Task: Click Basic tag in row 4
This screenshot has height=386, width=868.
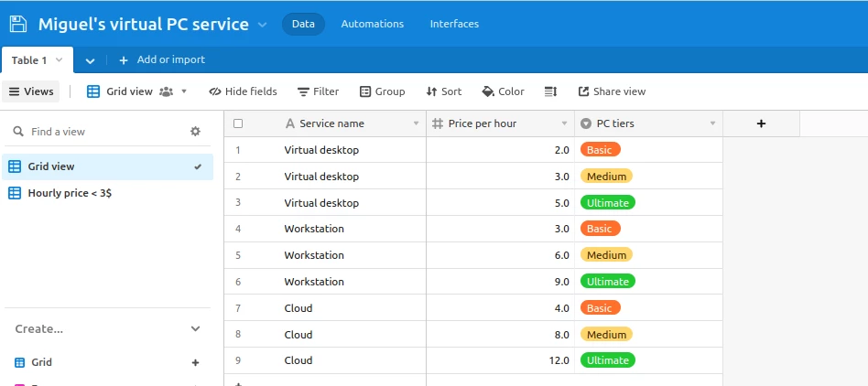Action: coord(600,229)
